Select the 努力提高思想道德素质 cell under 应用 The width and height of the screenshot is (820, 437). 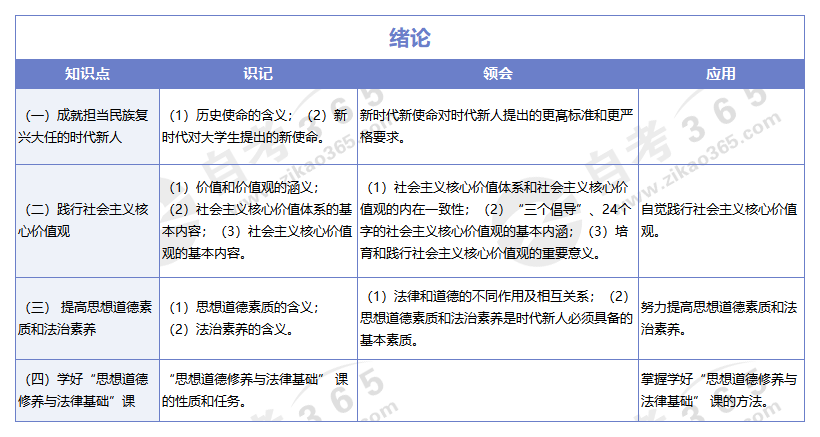720,318
